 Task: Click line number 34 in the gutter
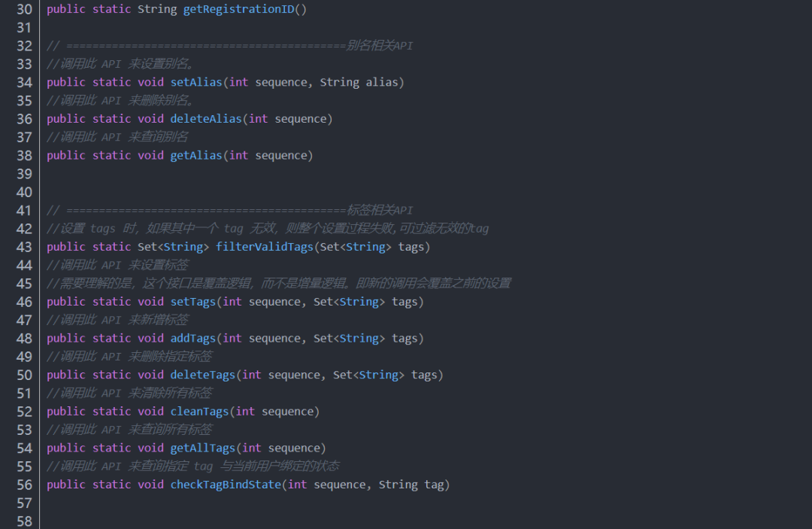pos(24,82)
